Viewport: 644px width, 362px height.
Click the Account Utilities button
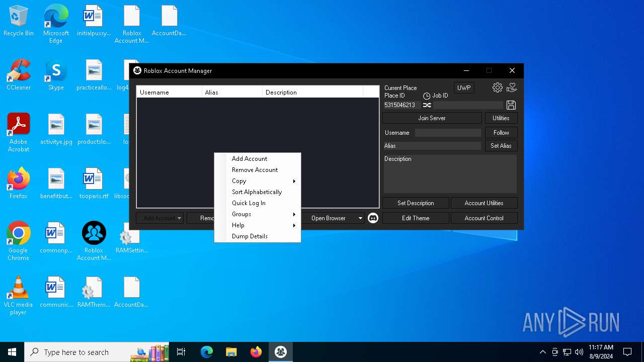[x=484, y=203]
